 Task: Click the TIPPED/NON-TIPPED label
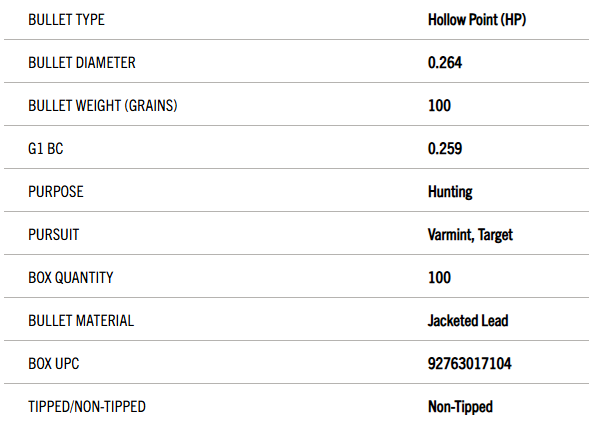(87, 407)
